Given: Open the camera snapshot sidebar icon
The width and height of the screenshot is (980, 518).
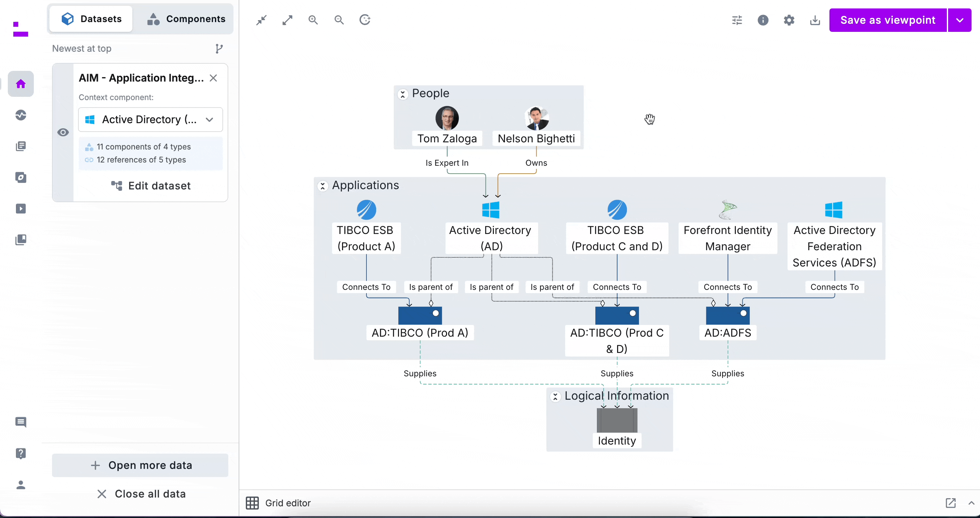Looking at the screenshot, I should tap(21, 177).
